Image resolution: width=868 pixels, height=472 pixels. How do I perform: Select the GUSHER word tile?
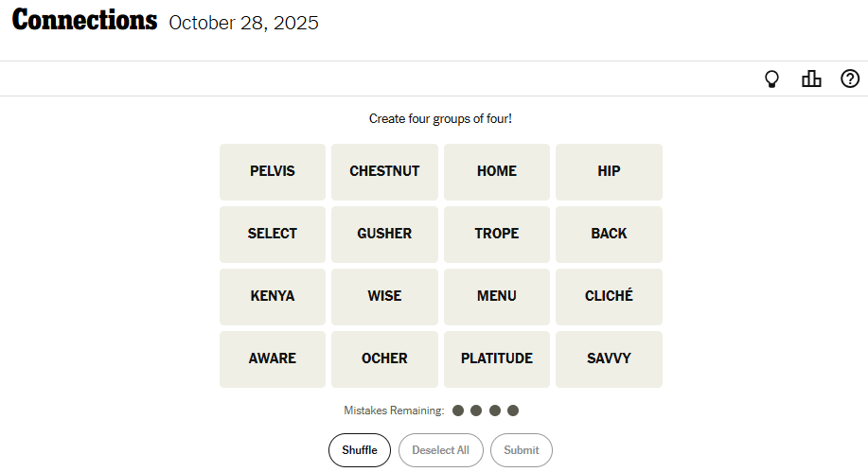pyautogui.click(x=384, y=234)
